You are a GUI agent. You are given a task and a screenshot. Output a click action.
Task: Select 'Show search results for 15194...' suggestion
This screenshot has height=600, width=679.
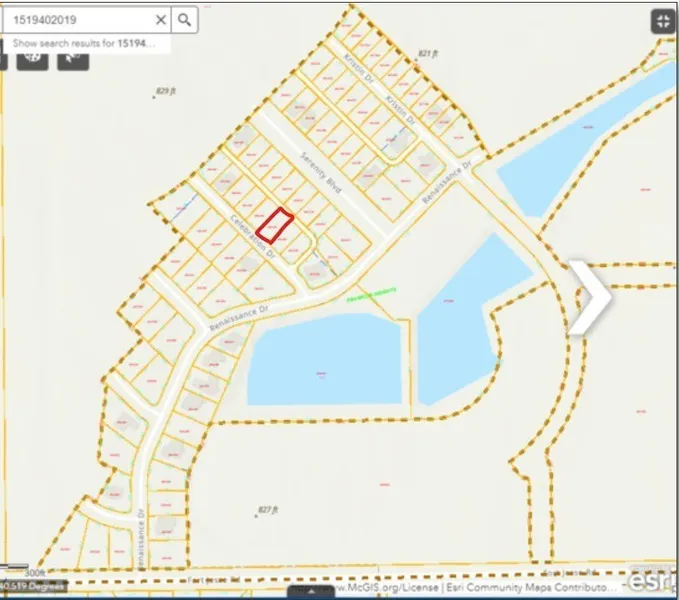(x=85, y=44)
